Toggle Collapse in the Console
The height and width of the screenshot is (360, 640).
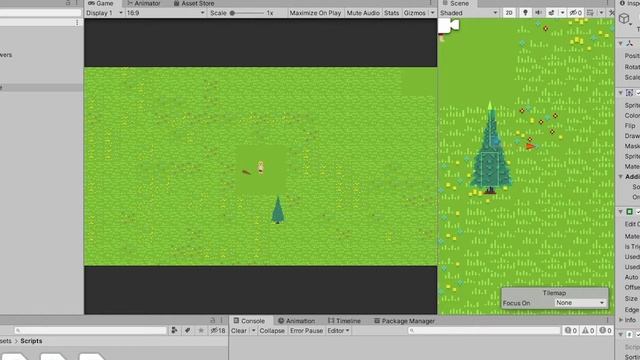tap(272, 331)
